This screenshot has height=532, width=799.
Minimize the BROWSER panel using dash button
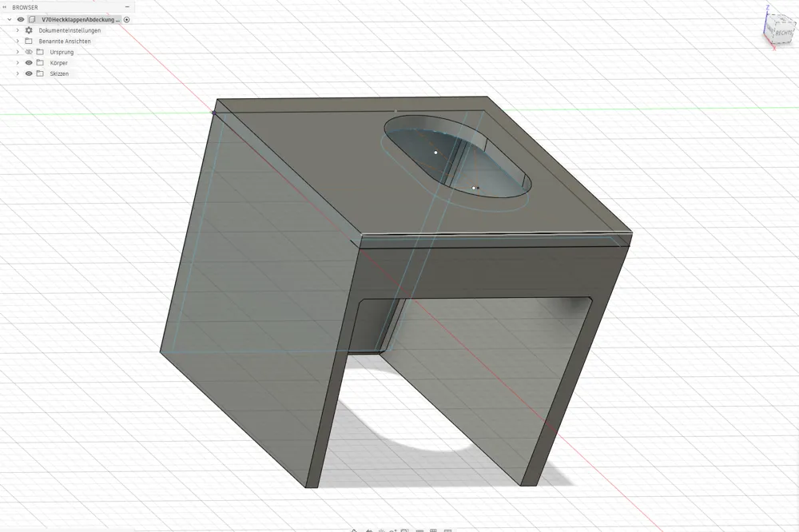click(x=127, y=7)
